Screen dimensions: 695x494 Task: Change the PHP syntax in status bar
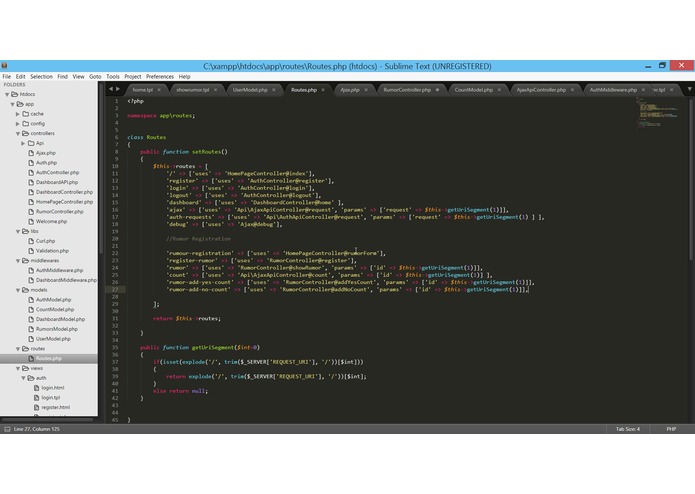click(x=671, y=429)
